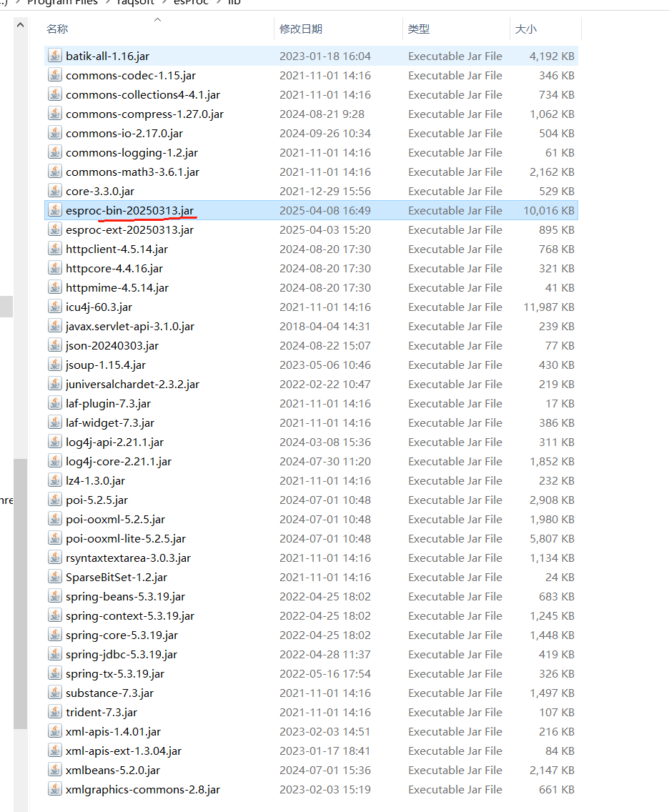Click the javax.servlet-api-3.1.0.jar file icon
Screen dimensions: 669x812
click(x=55, y=326)
